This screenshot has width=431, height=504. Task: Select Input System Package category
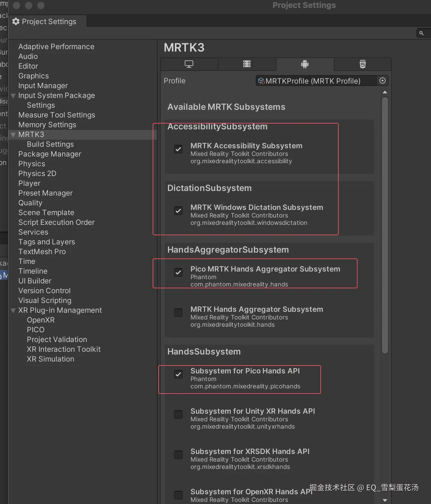pos(57,95)
